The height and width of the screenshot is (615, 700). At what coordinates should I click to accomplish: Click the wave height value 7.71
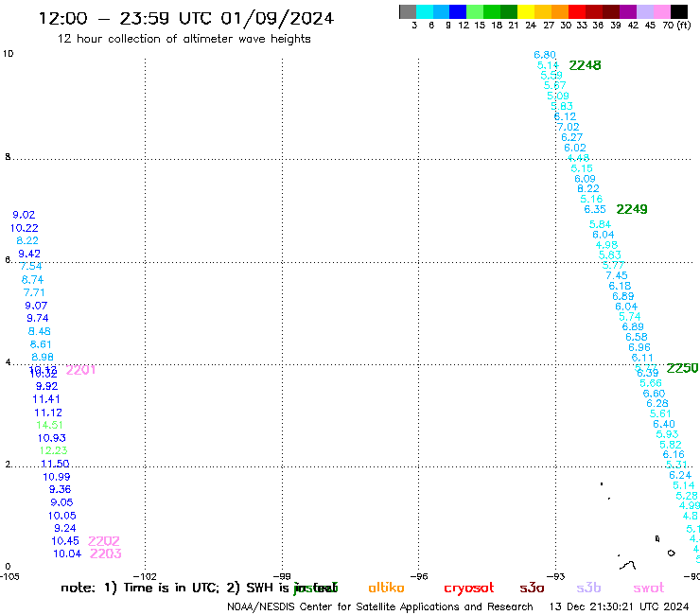tap(34, 292)
